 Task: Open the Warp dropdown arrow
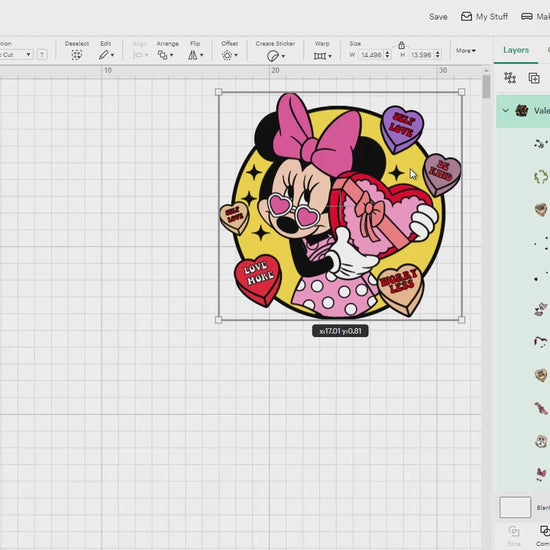[x=330, y=56]
